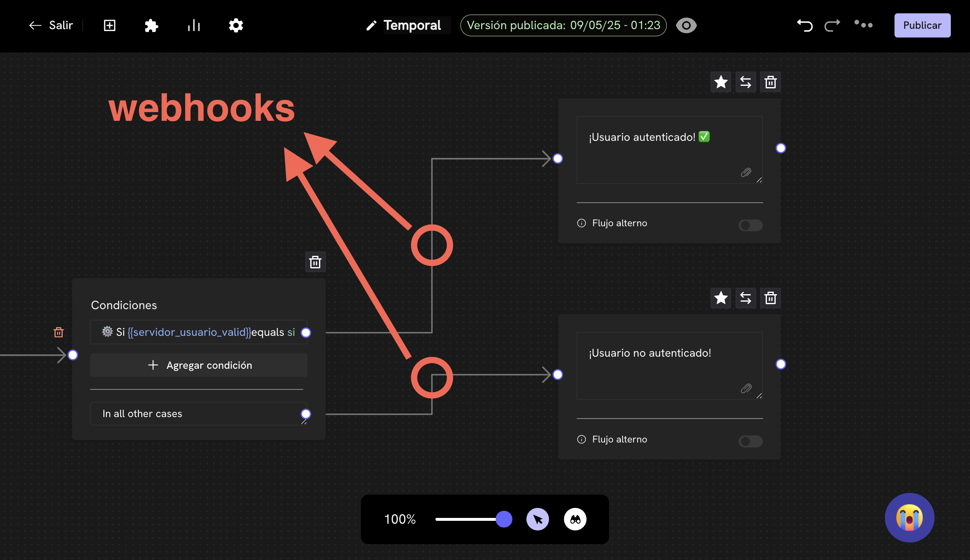Toggle the preview eye icon
The width and height of the screenshot is (970, 560).
click(686, 26)
